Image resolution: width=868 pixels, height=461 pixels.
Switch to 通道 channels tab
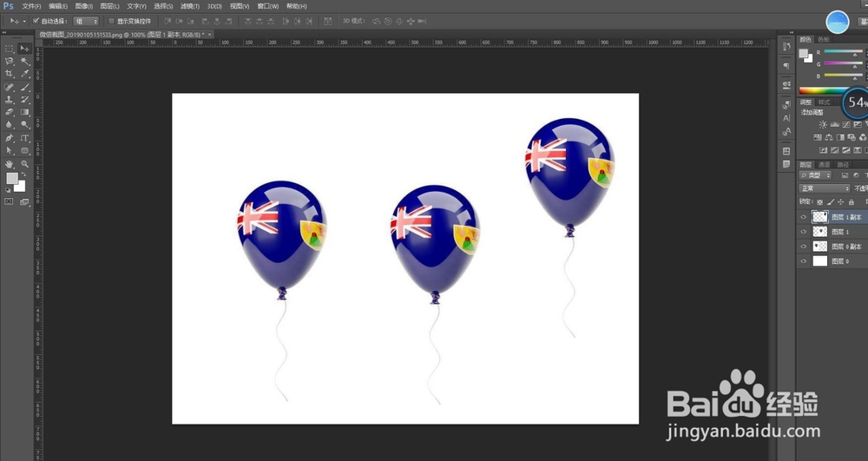click(824, 164)
